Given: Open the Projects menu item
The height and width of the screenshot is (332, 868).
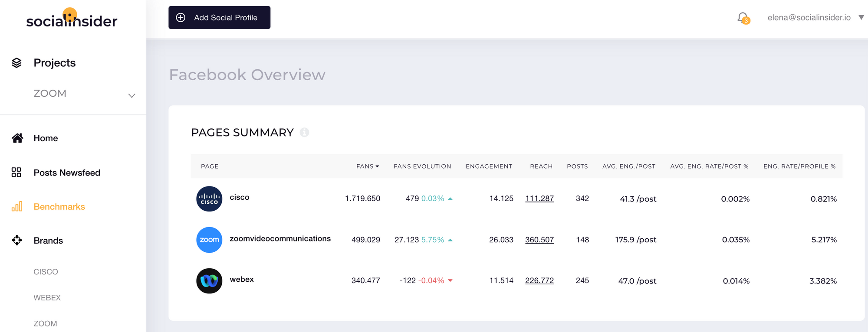Looking at the screenshot, I should pyautogui.click(x=55, y=63).
